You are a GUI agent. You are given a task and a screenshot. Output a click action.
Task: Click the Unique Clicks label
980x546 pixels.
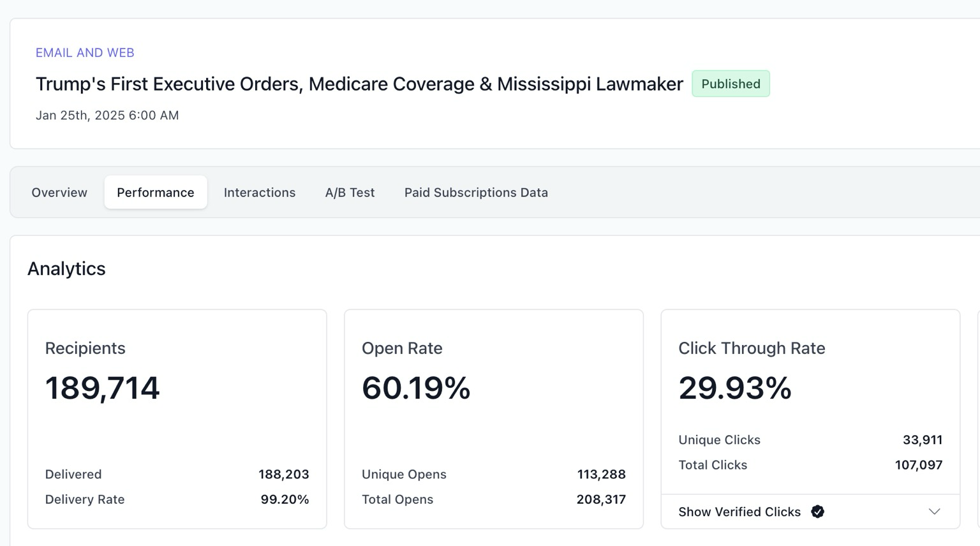coord(719,440)
